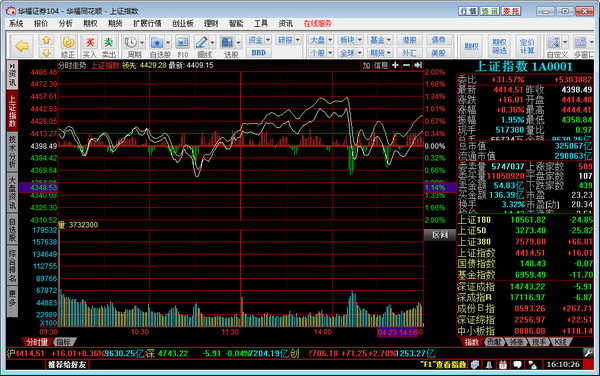The height and width of the screenshot is (376, 600).
Task: Click the yellow back arrow icon
Action: click(x=22, y=46)
